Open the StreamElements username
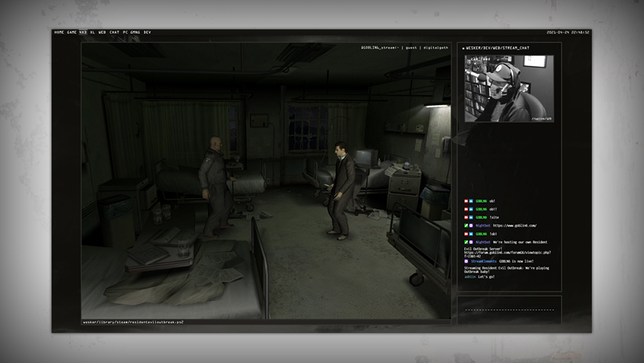 [484, 261]
